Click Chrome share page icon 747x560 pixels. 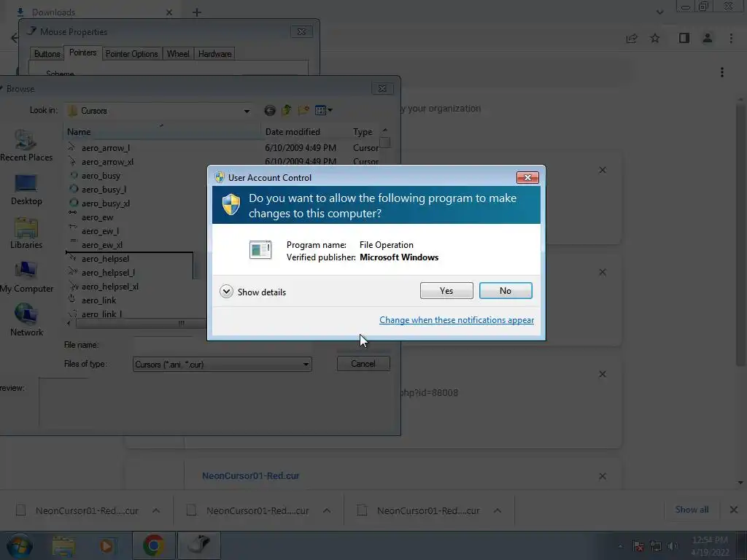pos(632,38)
